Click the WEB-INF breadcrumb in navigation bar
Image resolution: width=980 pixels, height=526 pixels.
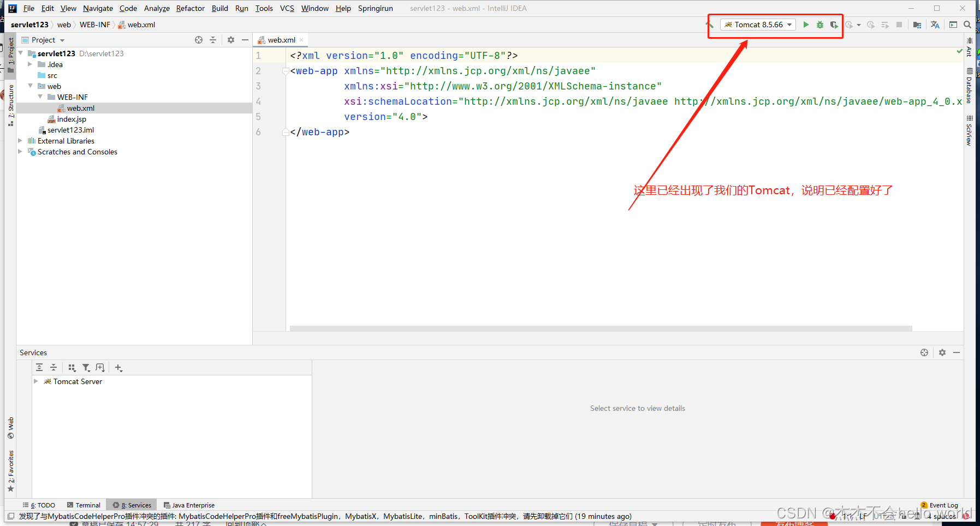(95, 25)
